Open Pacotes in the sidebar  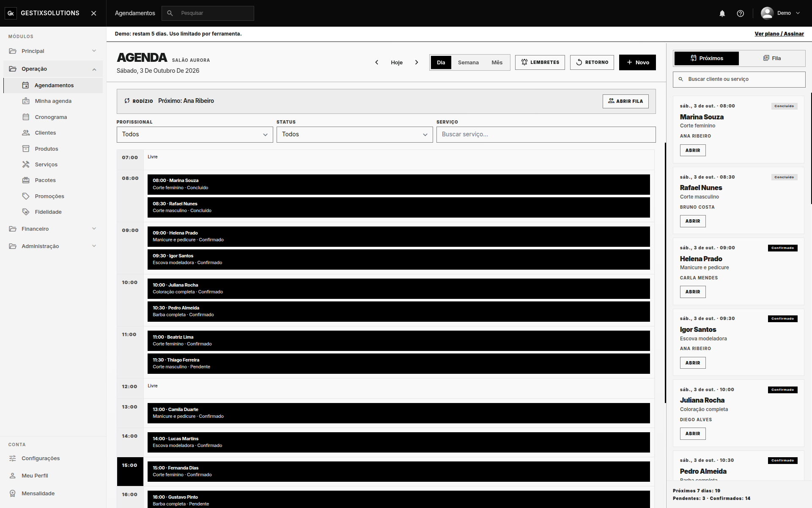pyautogui.click(x=53, y=180)
